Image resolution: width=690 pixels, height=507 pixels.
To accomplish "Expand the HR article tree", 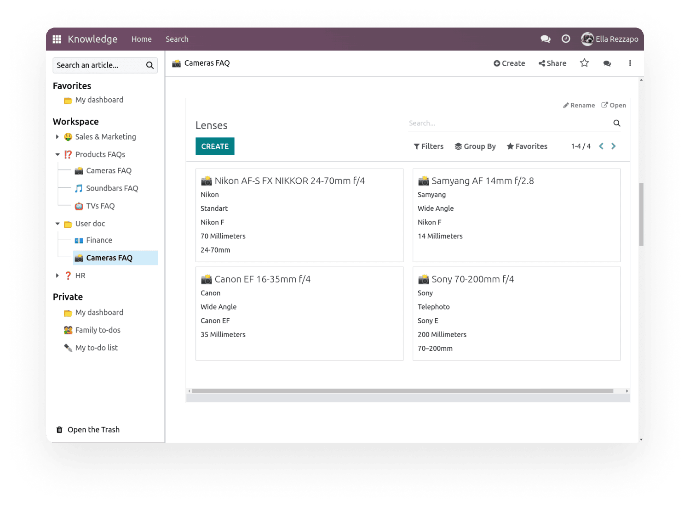I will [58, 275].
